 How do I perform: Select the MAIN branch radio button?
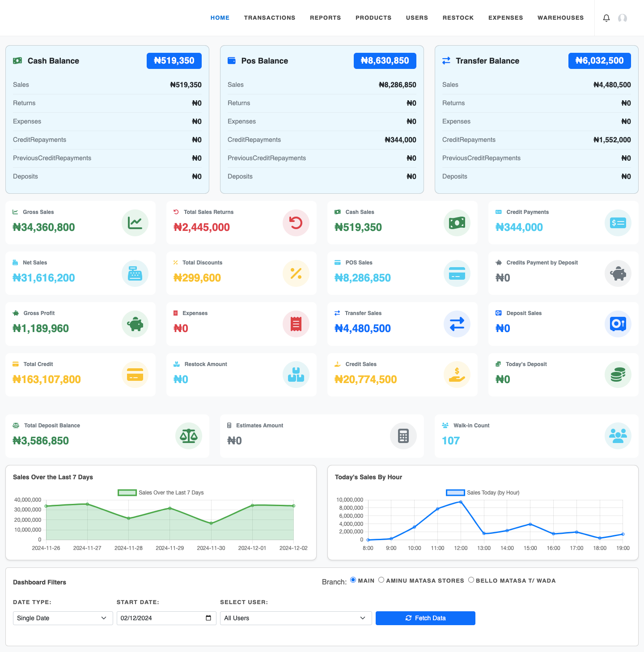coord(353,580)
